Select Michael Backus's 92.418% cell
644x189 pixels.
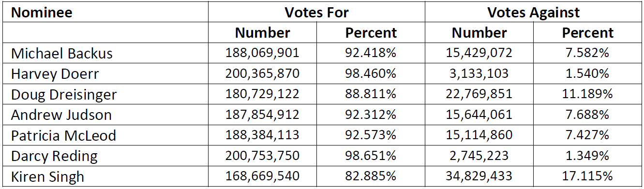pos(371,53)
